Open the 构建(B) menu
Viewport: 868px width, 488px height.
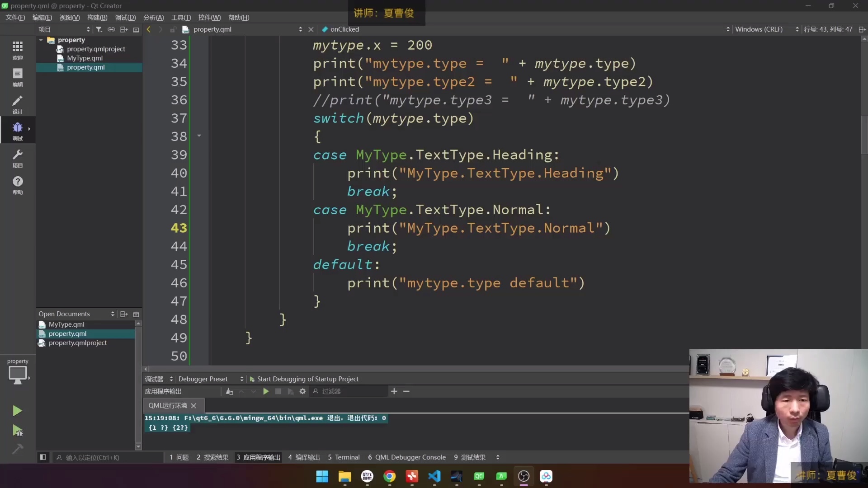click(x=97, y=17)
